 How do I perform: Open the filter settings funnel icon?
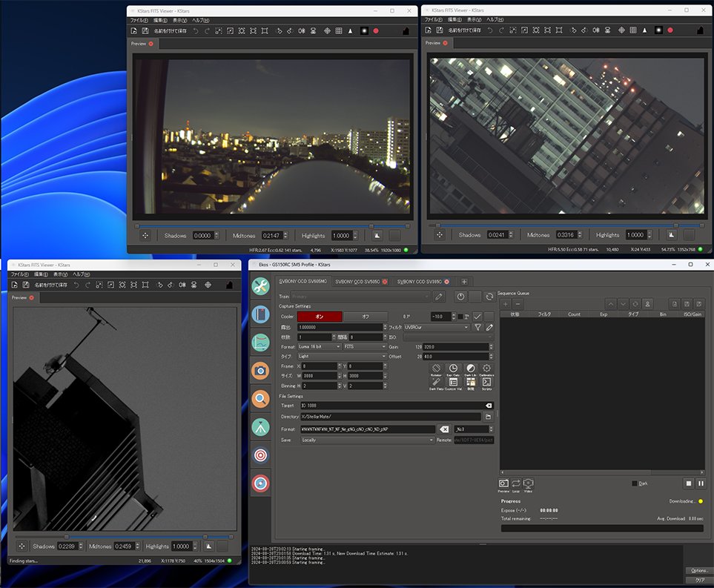[477, 327]
